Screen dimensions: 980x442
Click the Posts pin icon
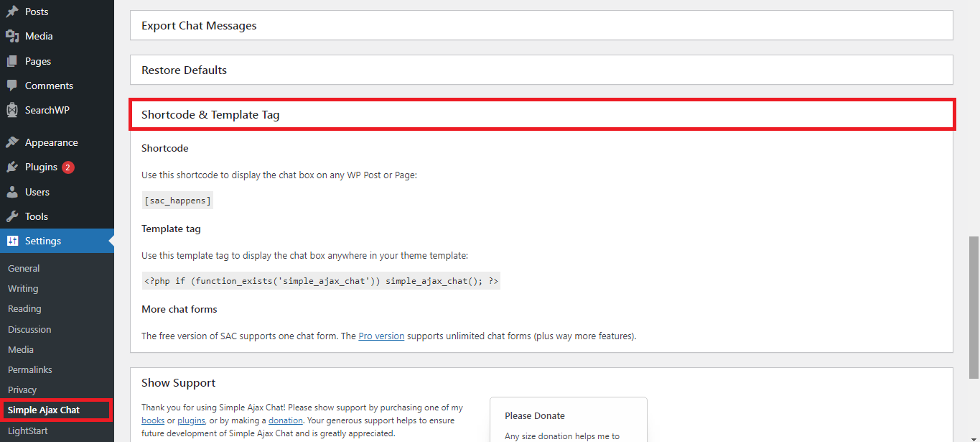pos(12,11)
